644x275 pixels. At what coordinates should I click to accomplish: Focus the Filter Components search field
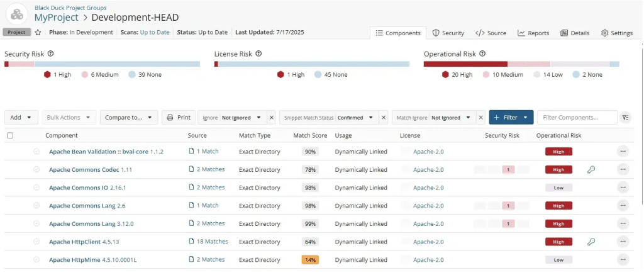(x=577, y=118)
